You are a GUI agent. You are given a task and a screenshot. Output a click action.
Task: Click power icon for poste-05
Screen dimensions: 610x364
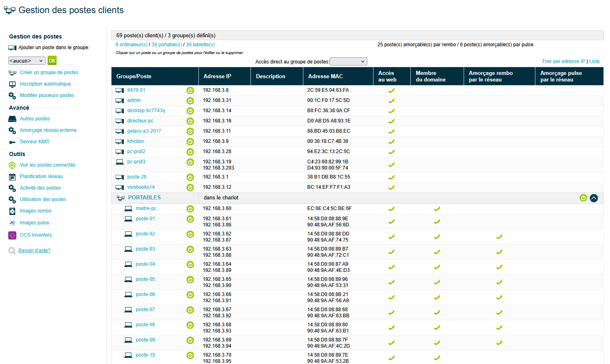coord(190,280)
